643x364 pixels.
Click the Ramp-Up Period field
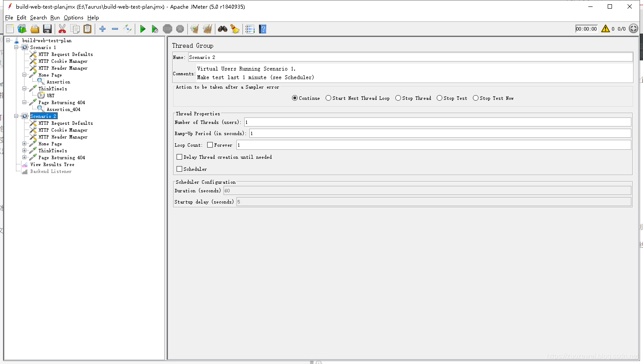pos(440,133)
